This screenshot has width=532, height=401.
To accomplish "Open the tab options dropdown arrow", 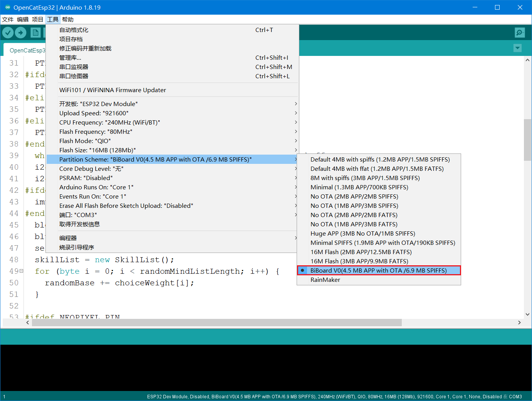I will tap(517, 48).
